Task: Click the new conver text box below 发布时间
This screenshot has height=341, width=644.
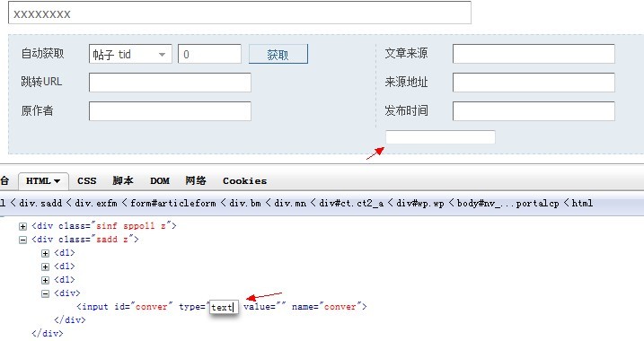Action: tap(440, 137)
